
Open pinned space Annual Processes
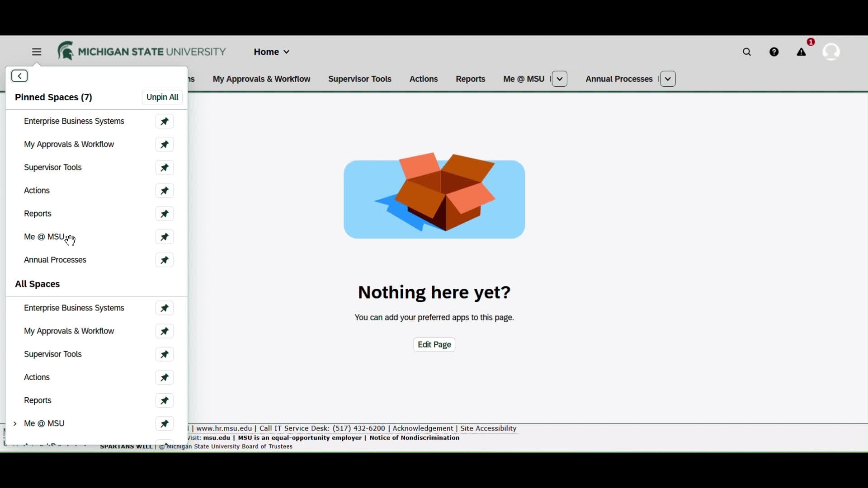click(55, 261)
